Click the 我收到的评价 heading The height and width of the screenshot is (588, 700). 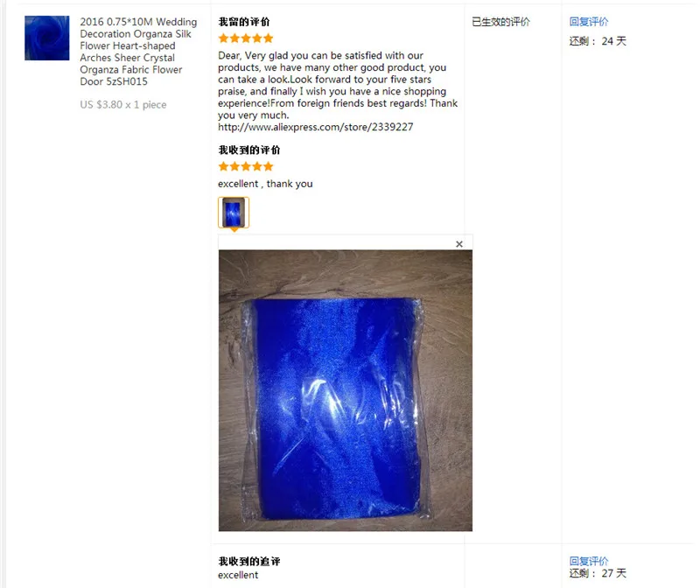(x=249, y=150)
